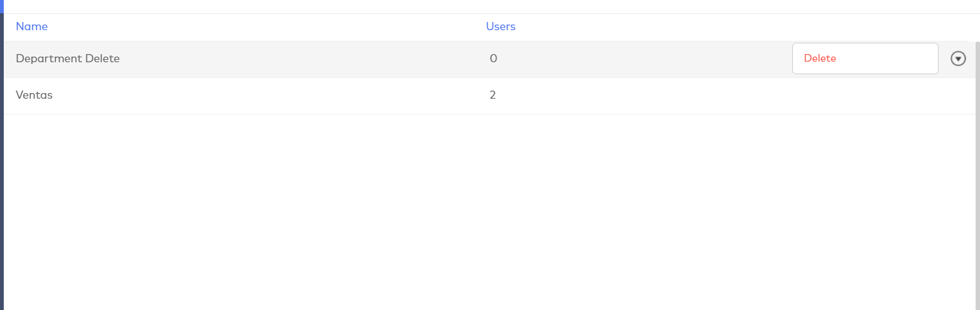This screenshot has width=980, height=310.
Task: Select the red Delete option
Action: tap(820, 58)
